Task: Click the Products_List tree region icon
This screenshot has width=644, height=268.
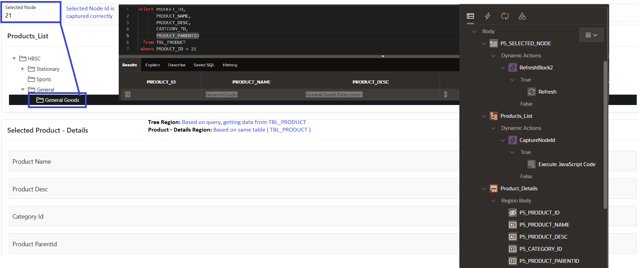Action: point(494,116)
